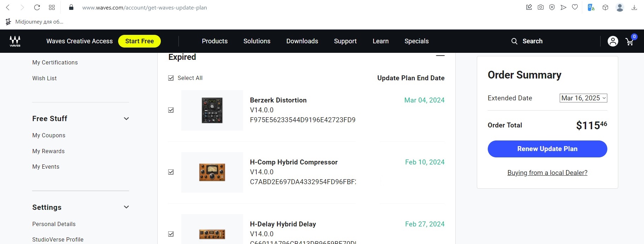
Task: Collapse the Free Stuff section
Action: (x=126, y=119)
